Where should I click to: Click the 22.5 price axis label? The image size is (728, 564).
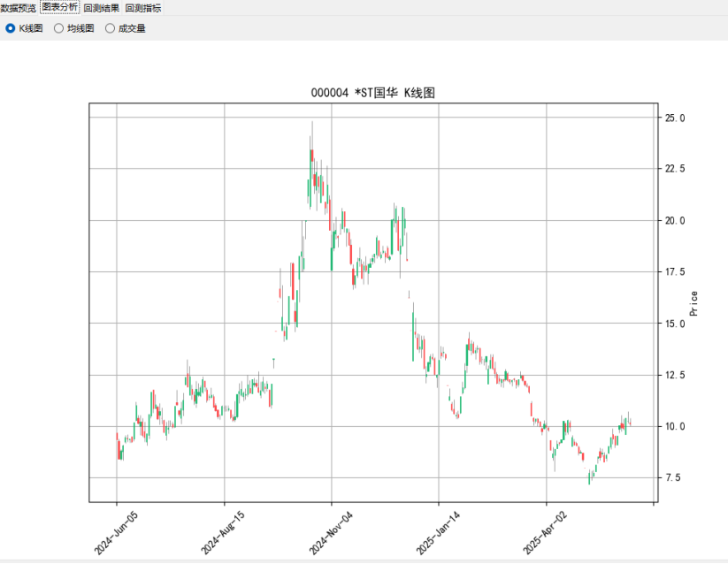click(675, 168)
